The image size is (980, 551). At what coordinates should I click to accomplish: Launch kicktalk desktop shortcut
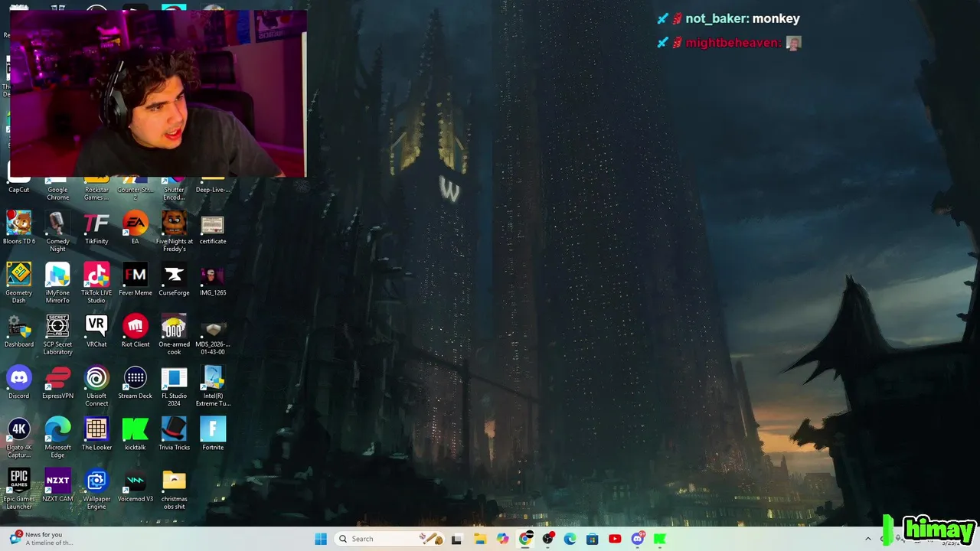click(x=136, y=434)
